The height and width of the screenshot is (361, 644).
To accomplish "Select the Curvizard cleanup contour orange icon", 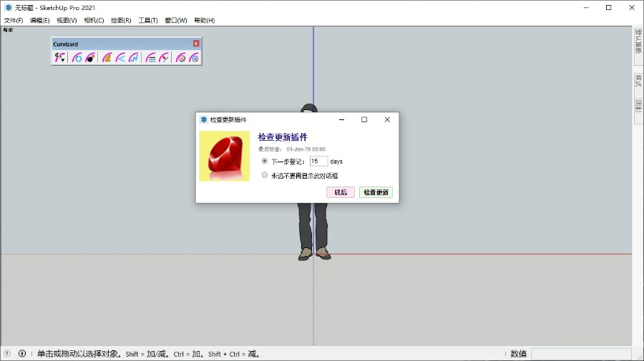I will pyautogui.click(x=107, y=57).
